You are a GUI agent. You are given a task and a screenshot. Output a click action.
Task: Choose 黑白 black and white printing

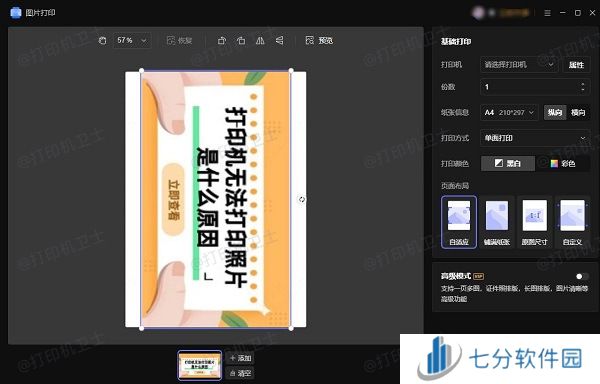[x=508, y=164]
